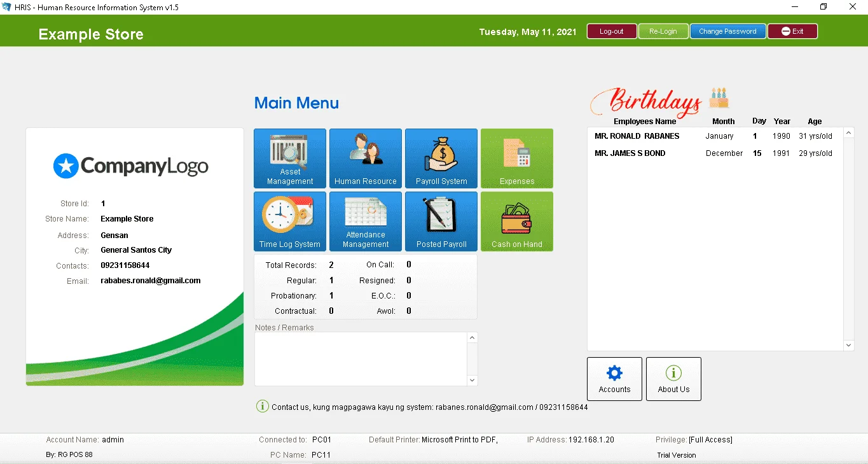The image size is (868, 464).
Task: Click the Account Name admin status entry
Action: click(x=85, y=440)
